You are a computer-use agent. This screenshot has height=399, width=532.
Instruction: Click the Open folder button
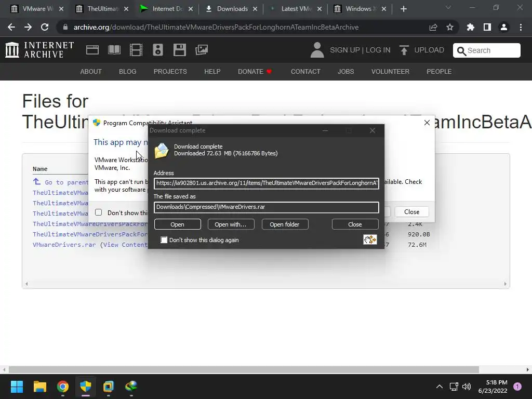(285, 224)
